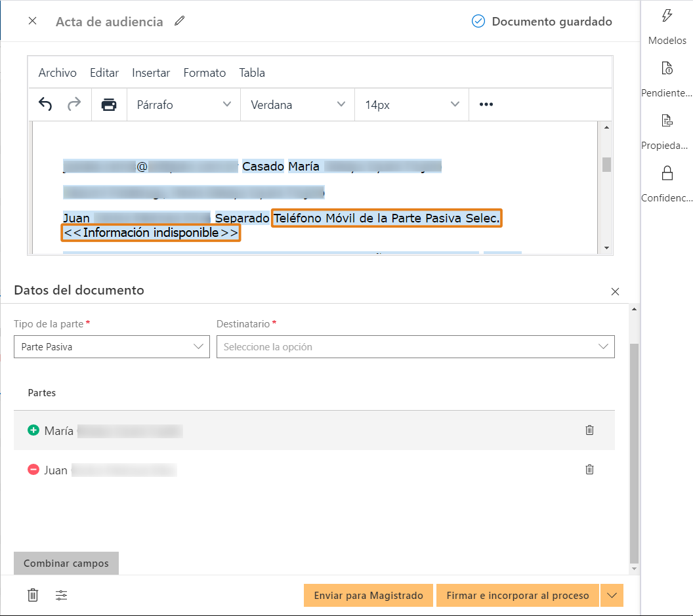
Task: Redo the last edit
Action: pos(74,104)
